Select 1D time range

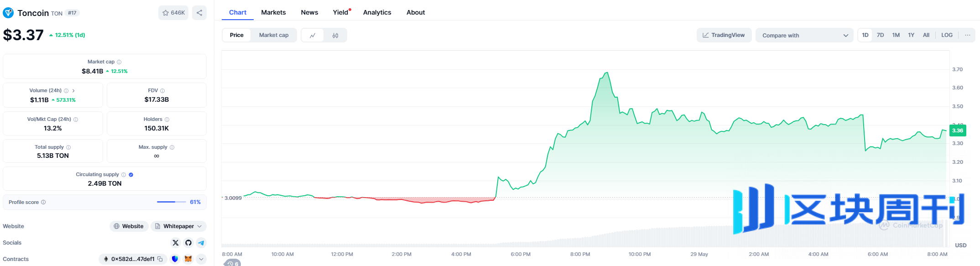tap(865, 35)
